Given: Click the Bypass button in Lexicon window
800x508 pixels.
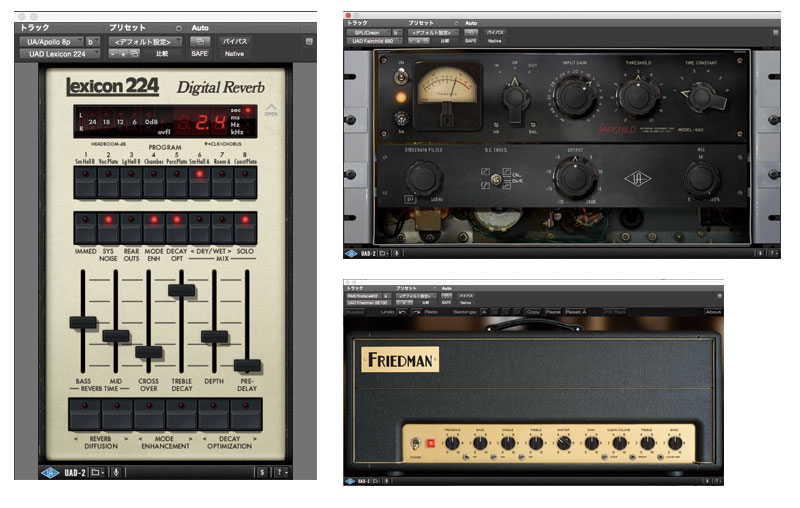Looking at the screenshot, I should 234,41.
